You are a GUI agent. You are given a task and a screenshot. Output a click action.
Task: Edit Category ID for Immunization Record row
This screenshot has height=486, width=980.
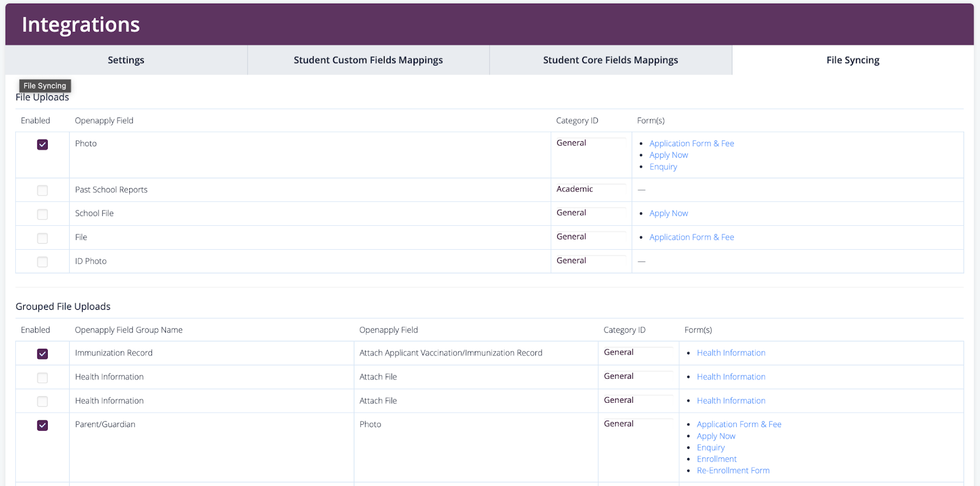pos(637,353)
